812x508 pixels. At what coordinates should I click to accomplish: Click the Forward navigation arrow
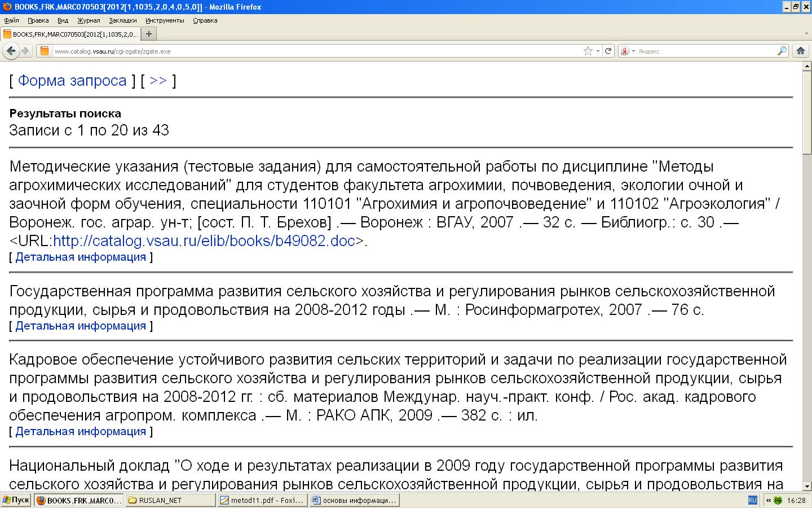coord(25,51)
